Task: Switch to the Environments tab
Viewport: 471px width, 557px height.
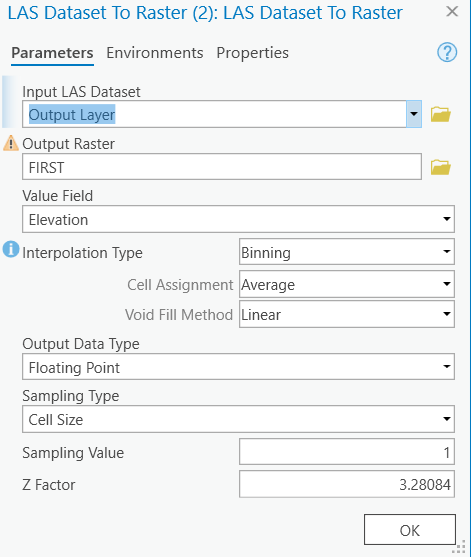Action: [155, 53]
